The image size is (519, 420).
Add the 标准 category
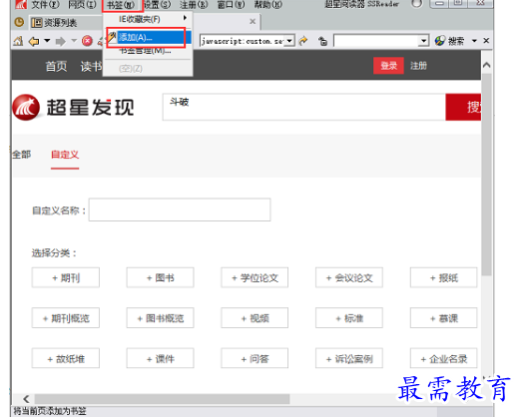[x=349, y=318]
